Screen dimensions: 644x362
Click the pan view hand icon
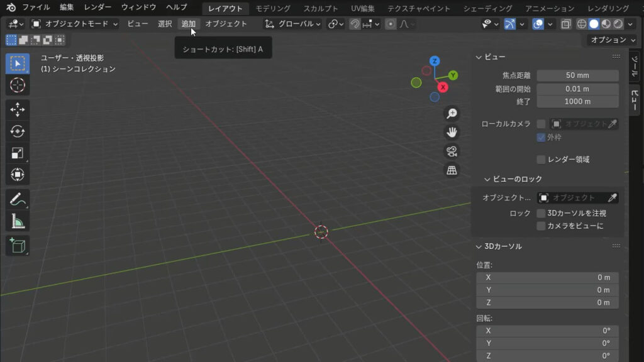(452, 132)
